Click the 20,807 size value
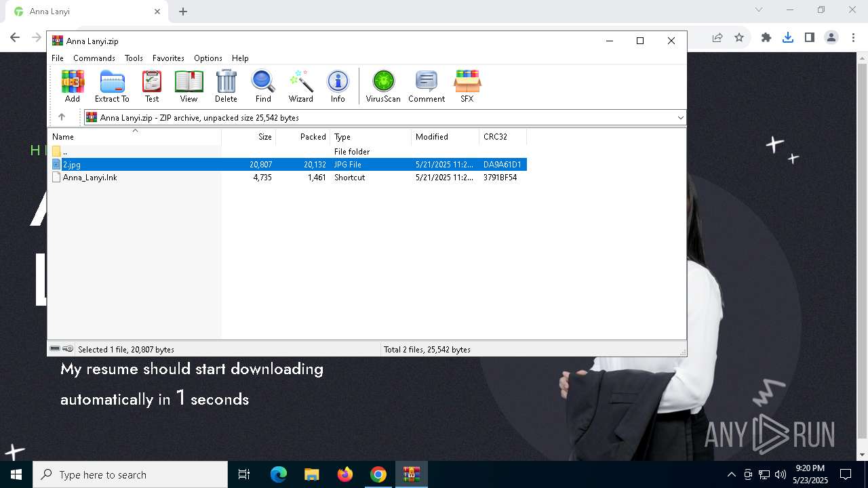The width and height of the screenshot is (868, 488). coord(260,165)
